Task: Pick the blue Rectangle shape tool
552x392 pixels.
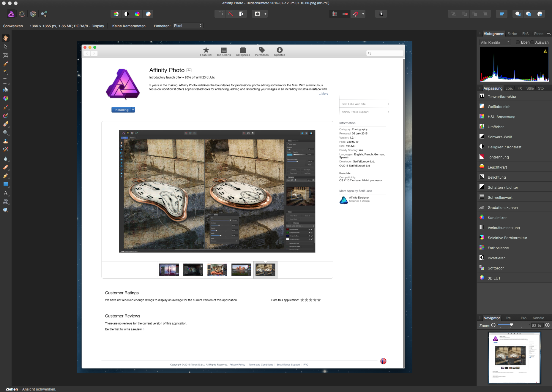Action: [6, 184]
